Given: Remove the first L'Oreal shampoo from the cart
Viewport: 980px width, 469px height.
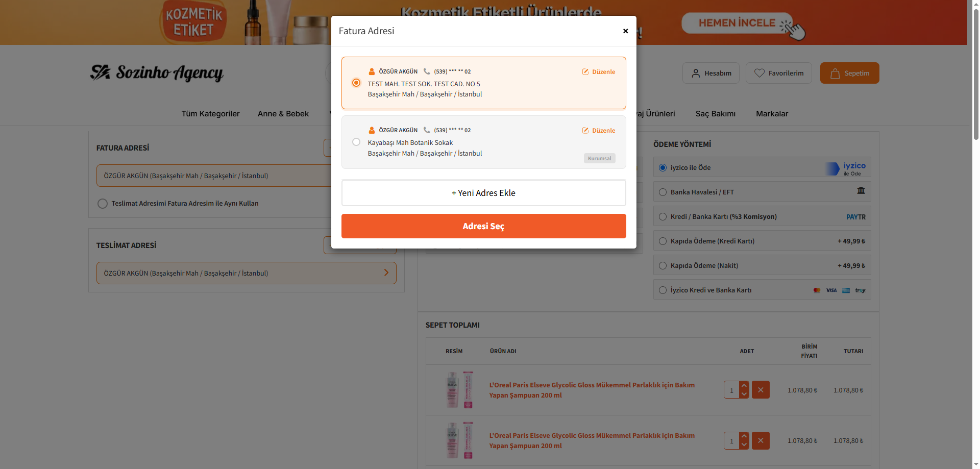Looking at the screenshot, I should (x=761, y=390).
